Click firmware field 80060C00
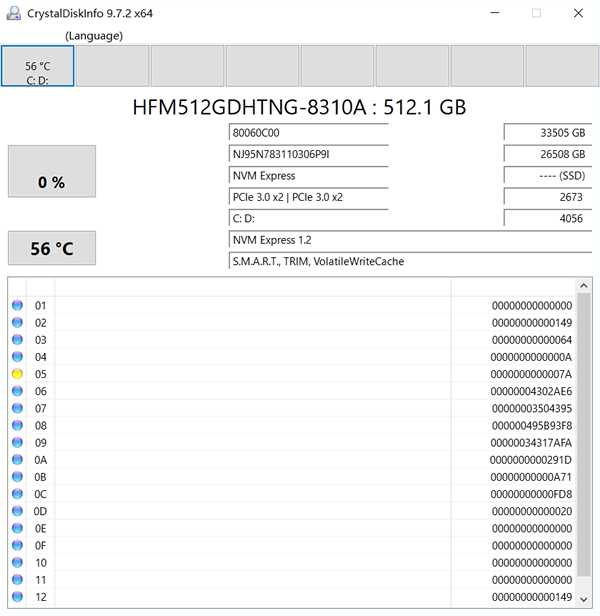The height and width of the screenshot is (616, 600). click(308, 133)
